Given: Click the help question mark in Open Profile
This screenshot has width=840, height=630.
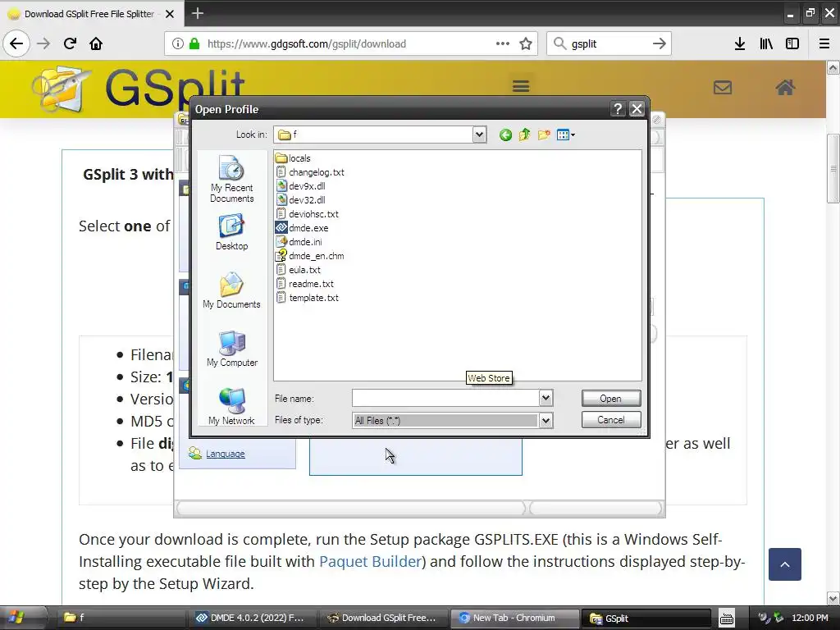Looking at the screenshot, I should coord(618,109).
